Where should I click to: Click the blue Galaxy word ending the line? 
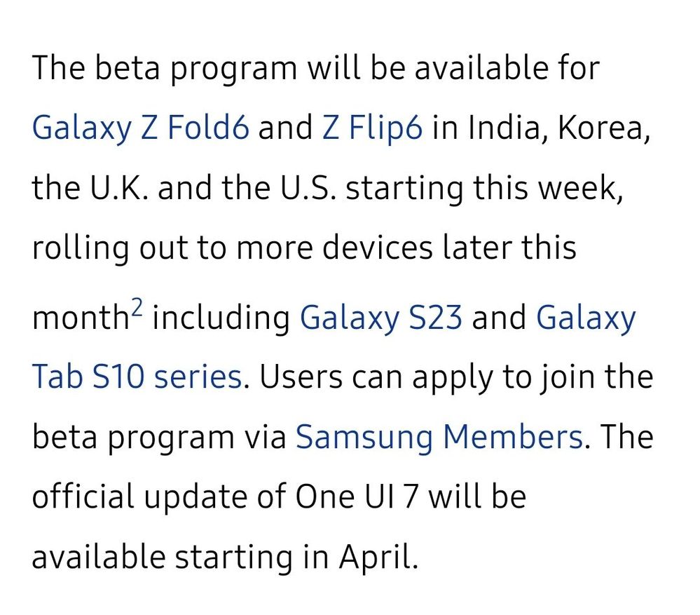[586, 318]
